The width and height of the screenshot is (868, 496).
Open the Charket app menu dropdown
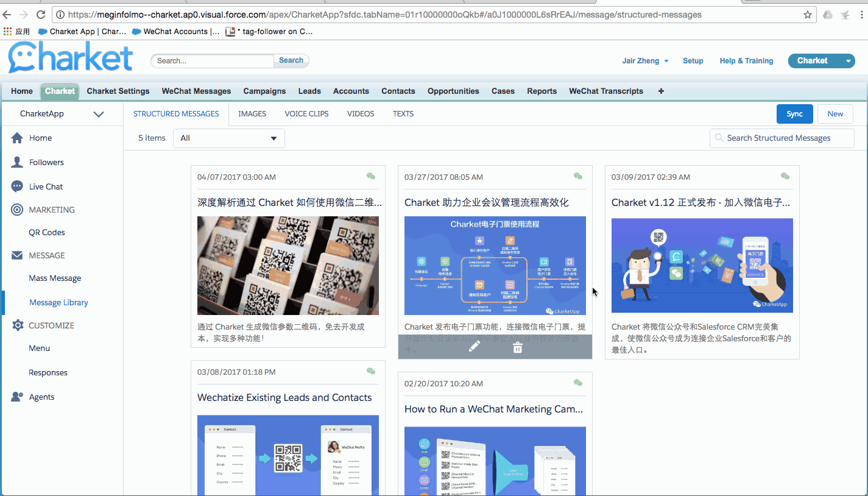tap(849, 61)
